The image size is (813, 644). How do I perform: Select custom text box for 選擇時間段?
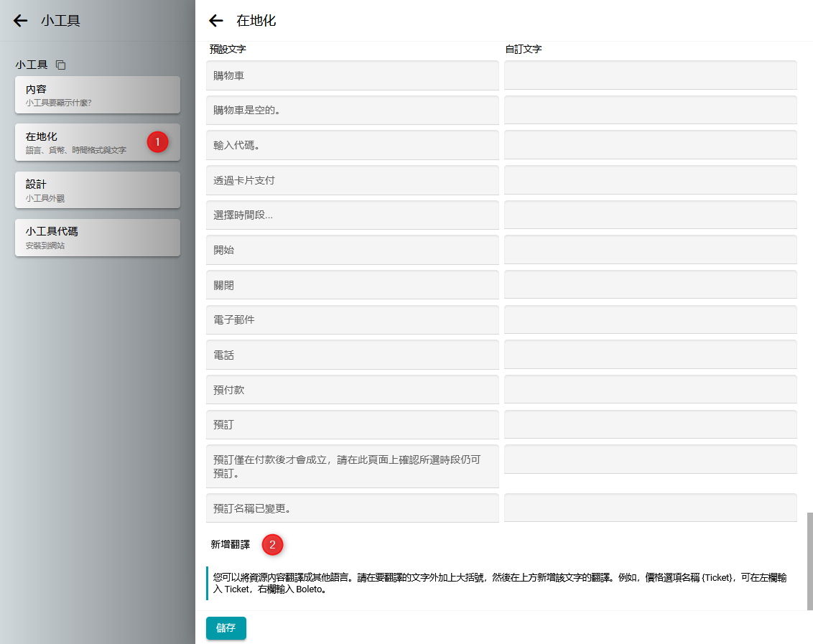tap(650, 215)
